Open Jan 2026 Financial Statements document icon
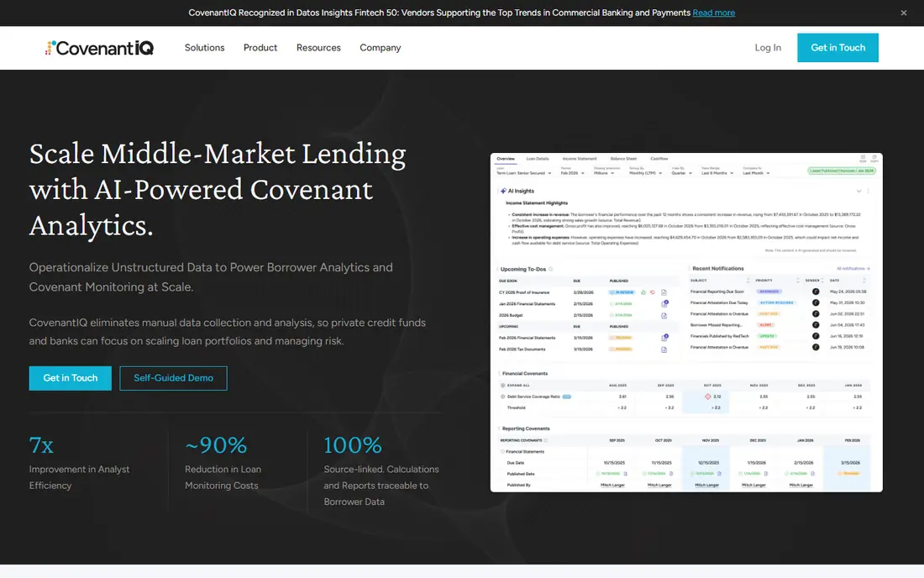The image size is (924, 578). 664,304
